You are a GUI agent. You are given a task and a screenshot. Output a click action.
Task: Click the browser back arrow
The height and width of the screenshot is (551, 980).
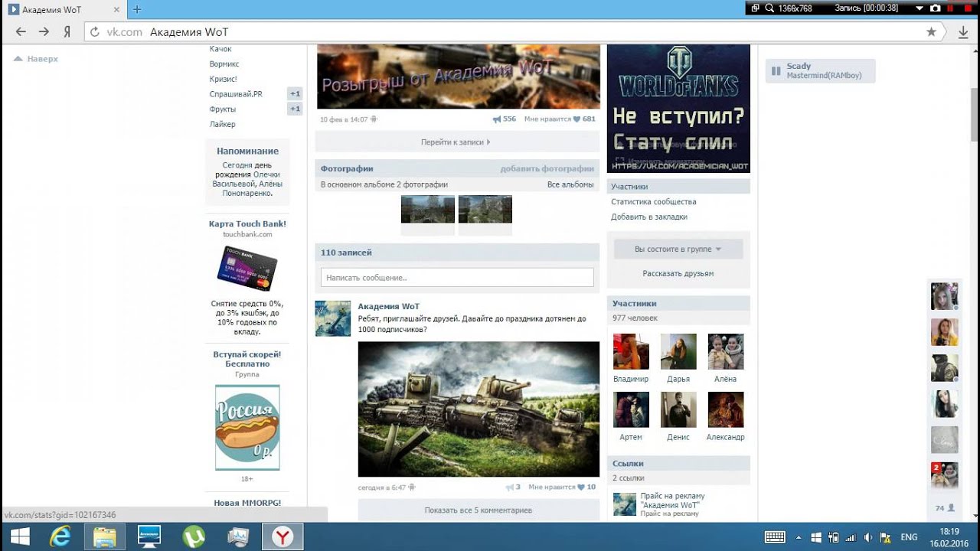click(21, 31)
